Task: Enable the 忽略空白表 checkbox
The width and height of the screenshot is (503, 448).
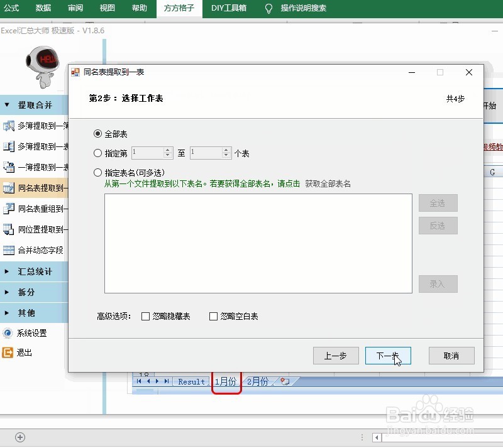Action: [213, 317]
